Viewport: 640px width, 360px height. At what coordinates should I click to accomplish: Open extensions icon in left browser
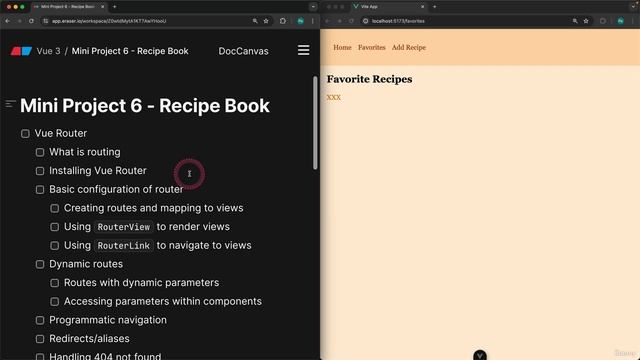point(283,21)
